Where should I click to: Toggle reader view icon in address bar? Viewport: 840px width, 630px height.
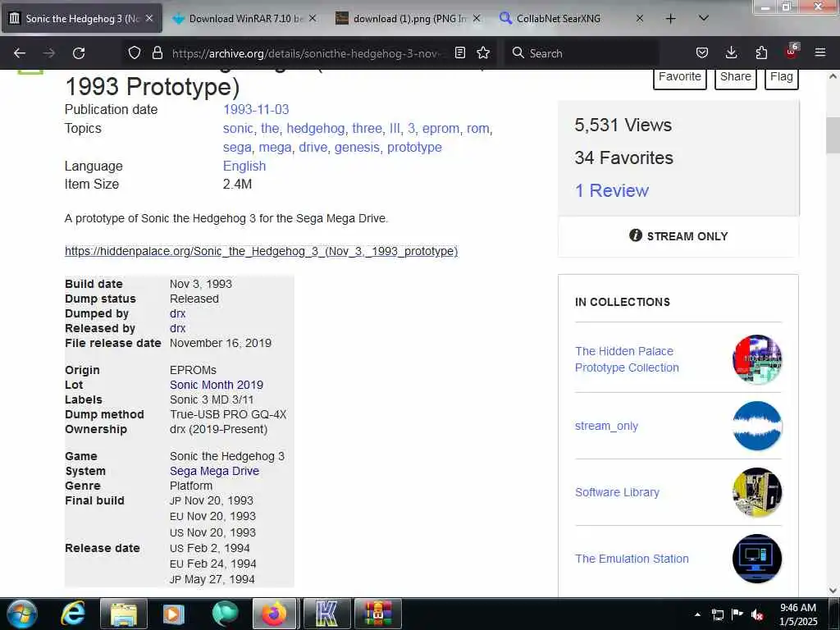(x=459, y=52)
